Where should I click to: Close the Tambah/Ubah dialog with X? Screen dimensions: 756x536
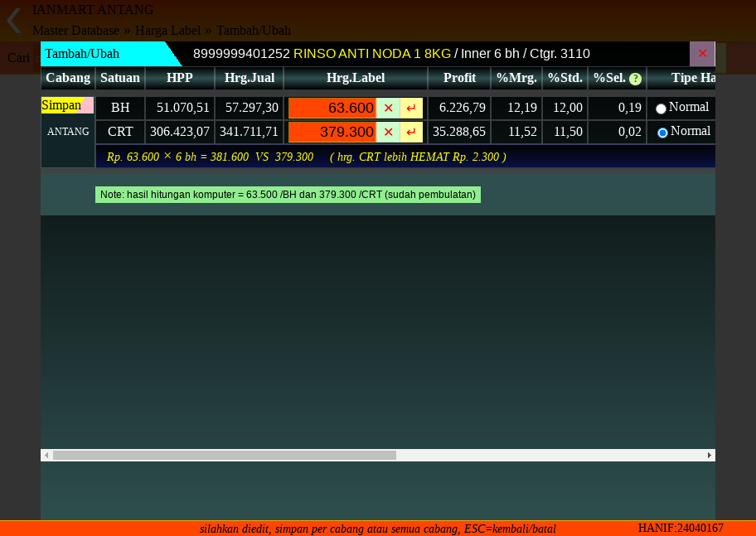point(702,54)
